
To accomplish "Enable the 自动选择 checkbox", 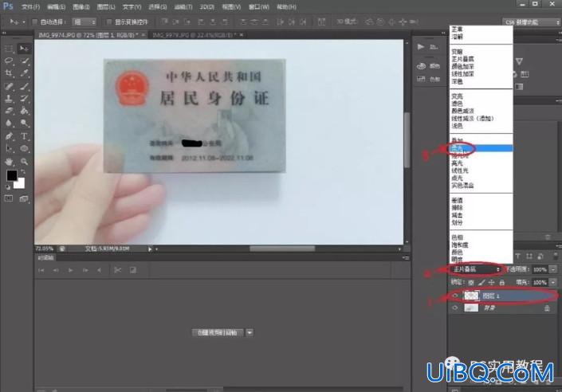I will coord(35,22).
